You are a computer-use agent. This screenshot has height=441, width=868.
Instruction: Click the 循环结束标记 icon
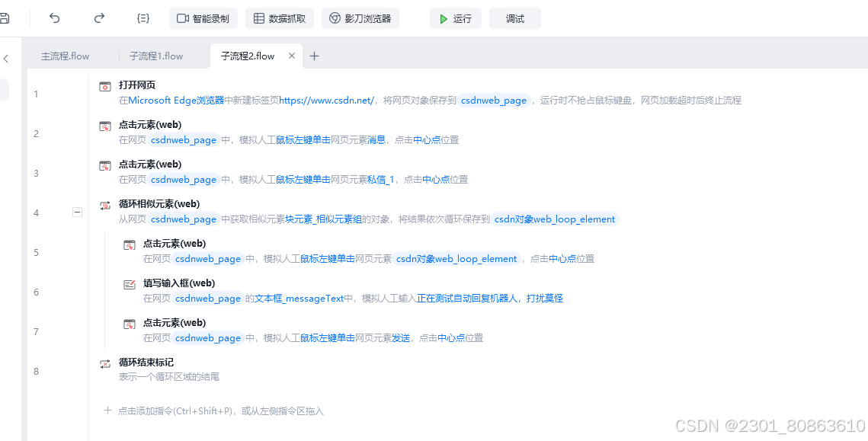105,363
